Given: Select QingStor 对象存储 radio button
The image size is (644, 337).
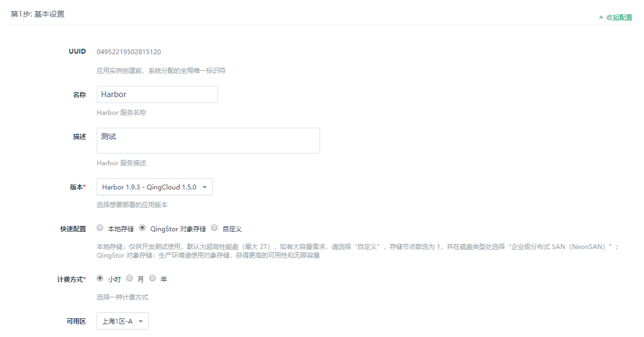Looking at the screenshot, I should (142, 228).
